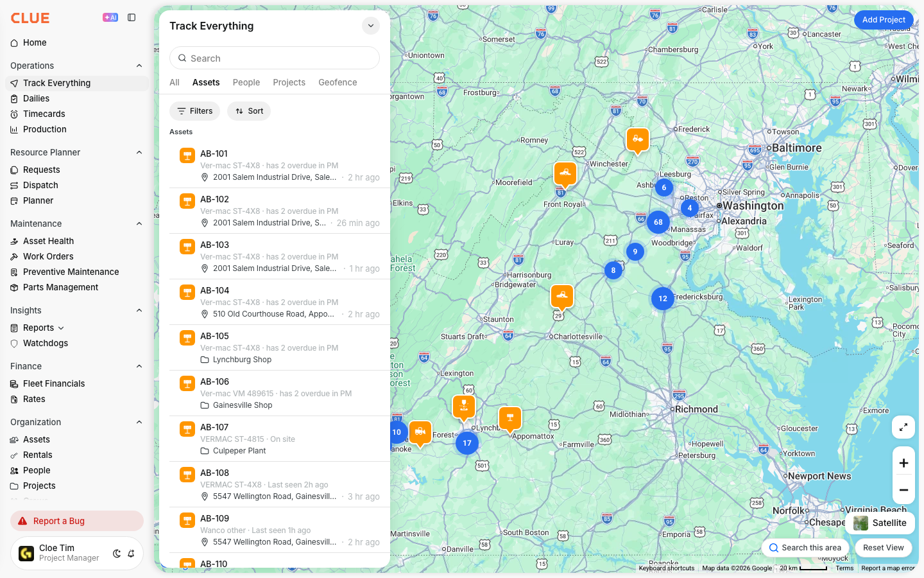The width and height of the screenshot is (924, 578).
Task: Collapse the Operations section
Action: tap(139, 66)
